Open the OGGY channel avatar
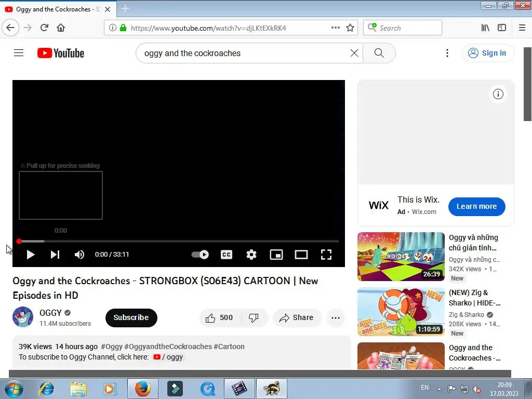 (x=23, y=317)
